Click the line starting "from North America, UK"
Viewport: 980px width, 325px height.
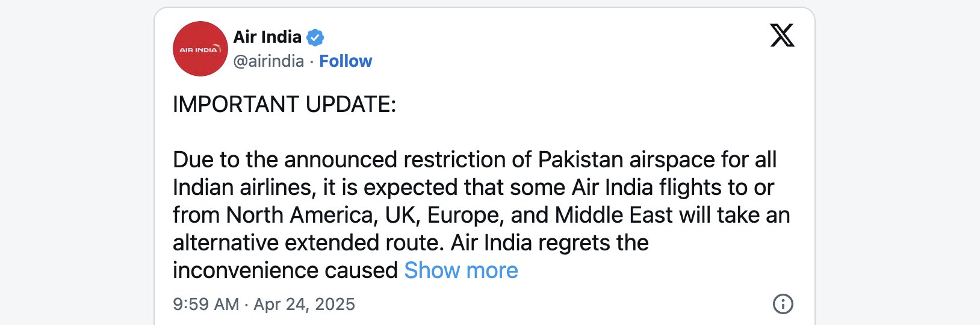(481, 215)
